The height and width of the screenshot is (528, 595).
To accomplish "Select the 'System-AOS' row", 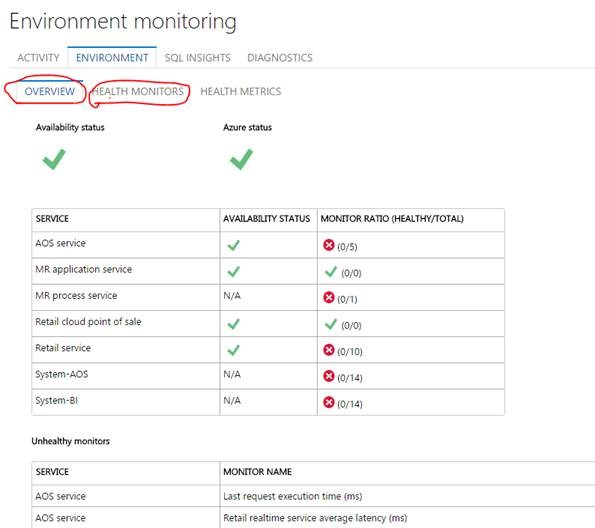I will pyautogui.click(x=268, y=376).
